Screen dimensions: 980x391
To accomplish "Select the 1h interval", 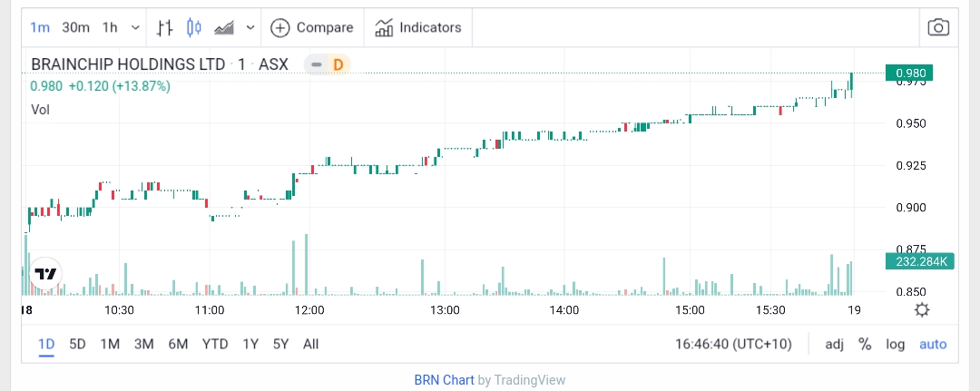I will point(110,27).
